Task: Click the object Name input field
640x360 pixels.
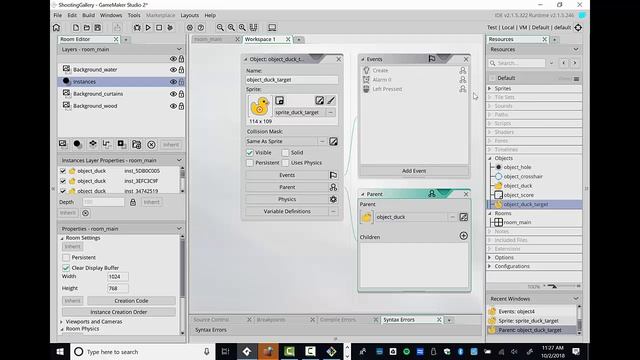Action: point(292,80)
